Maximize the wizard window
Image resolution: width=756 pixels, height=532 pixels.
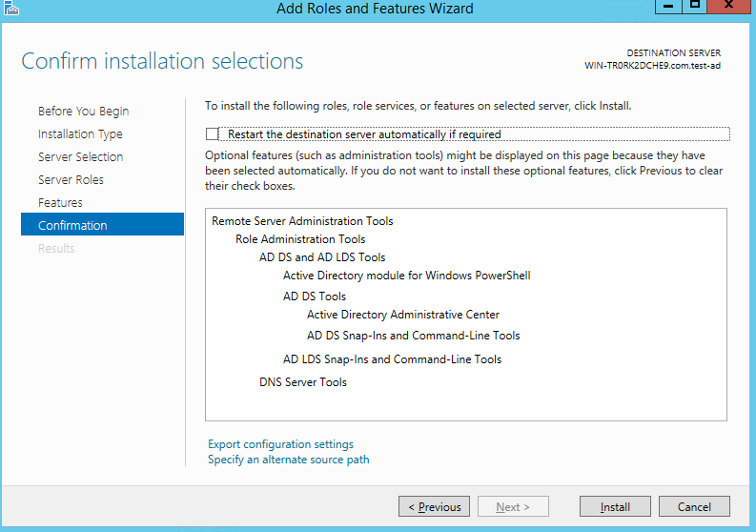tap(696, 5)
